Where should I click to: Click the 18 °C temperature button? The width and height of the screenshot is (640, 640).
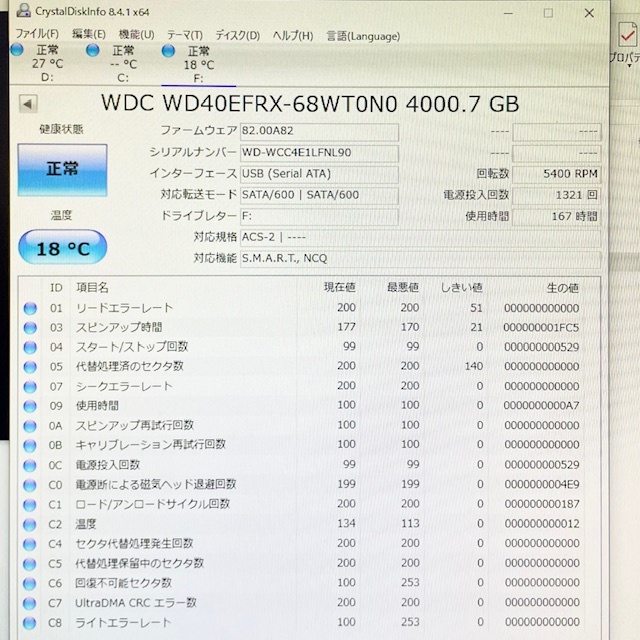pyautogui.click(x=63, y=248)
